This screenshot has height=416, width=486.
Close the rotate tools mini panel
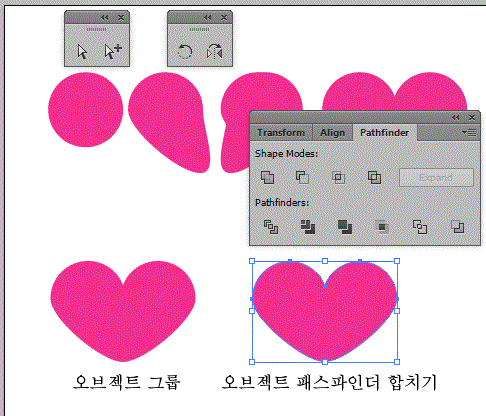click(x=224, y=17)
